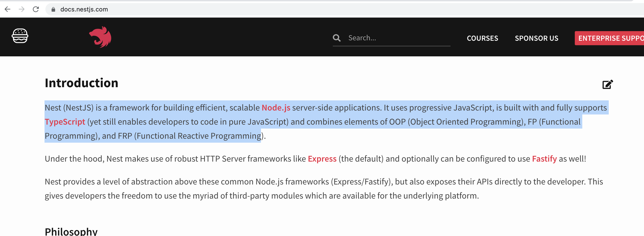Reload the page with the refresh icon
Image resolution: width=644 pixels, height=236 pixels.
pos(36,9)
